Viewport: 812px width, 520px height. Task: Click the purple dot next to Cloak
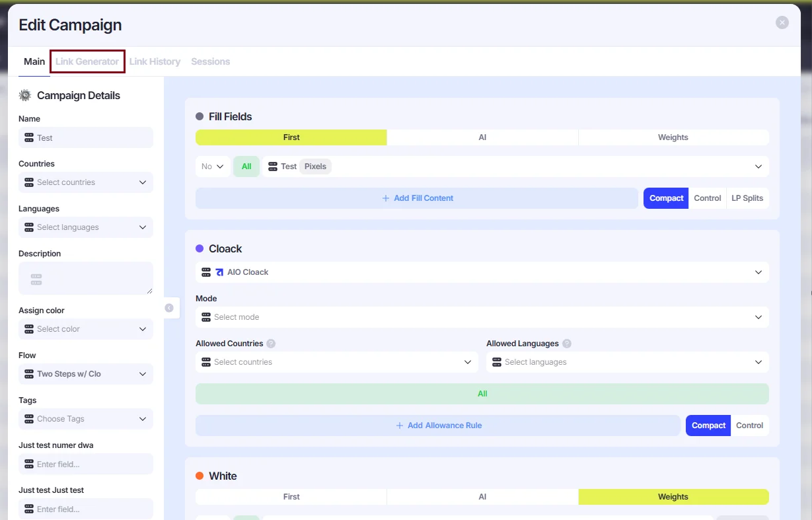click(x=200, y=248)
